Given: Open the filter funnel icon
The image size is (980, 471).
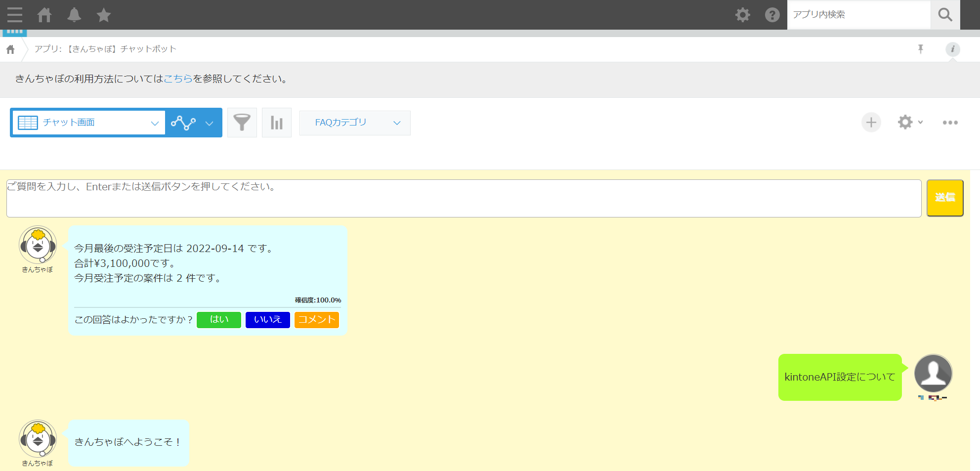Looking at the screenshot, I should tap(242, 123).
